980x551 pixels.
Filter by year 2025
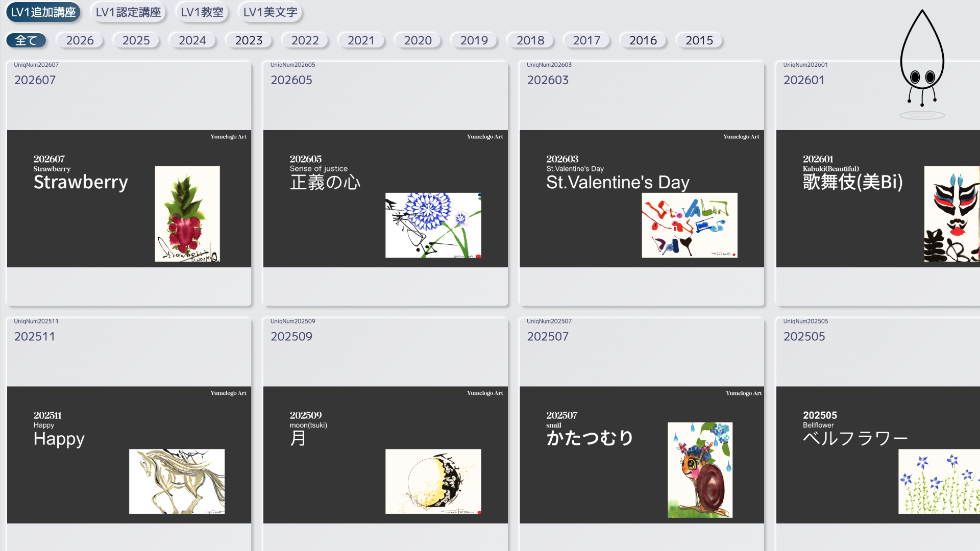click(x=136, y=40)
